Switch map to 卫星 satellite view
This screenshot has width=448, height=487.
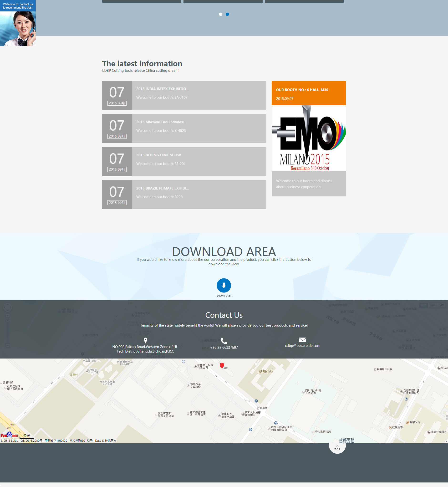(x=432, y=305)
